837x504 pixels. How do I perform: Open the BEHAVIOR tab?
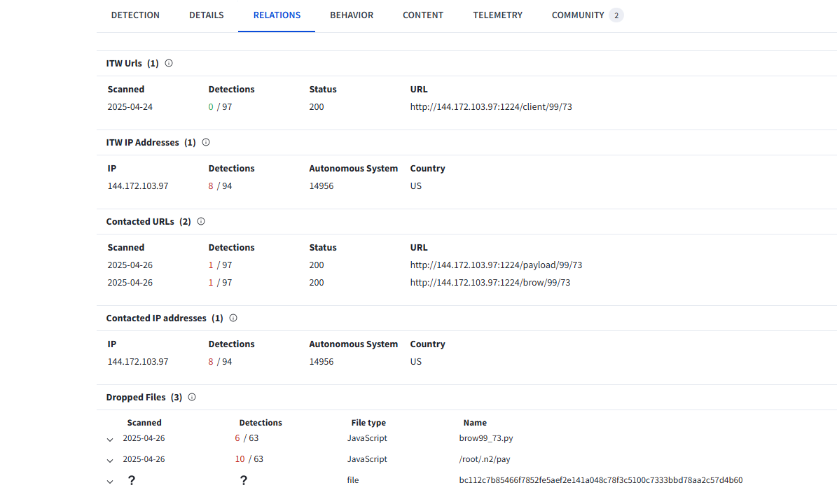[352, 15]
